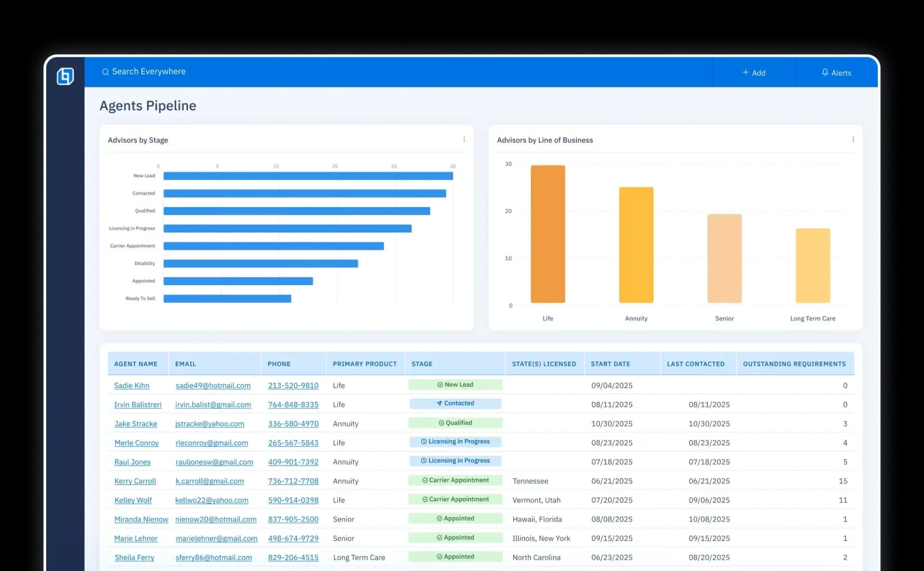Open nienow20@hotmail.com email link
Image resolution: width=924 pixels, height=571 pixels.
point(216,519)
